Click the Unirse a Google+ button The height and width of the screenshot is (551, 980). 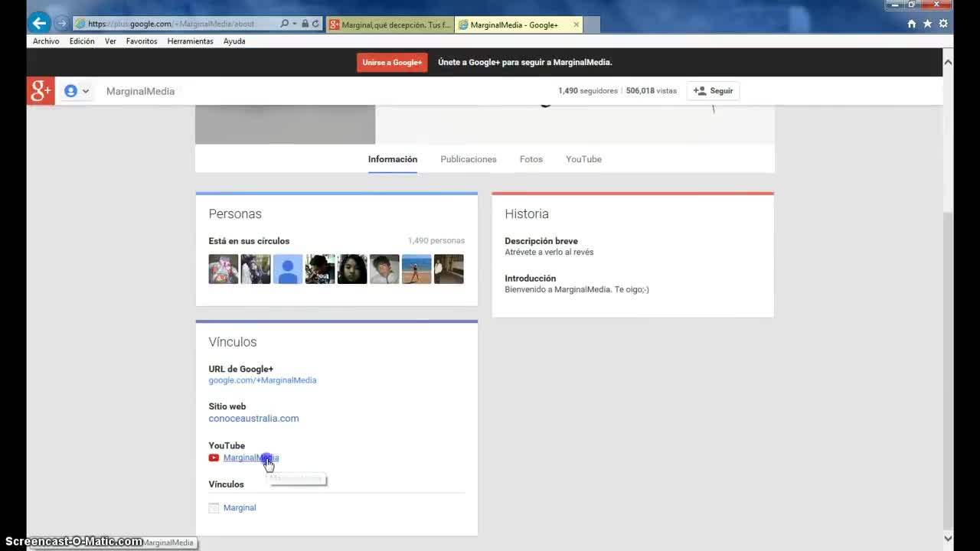click(x=392, y=62)
